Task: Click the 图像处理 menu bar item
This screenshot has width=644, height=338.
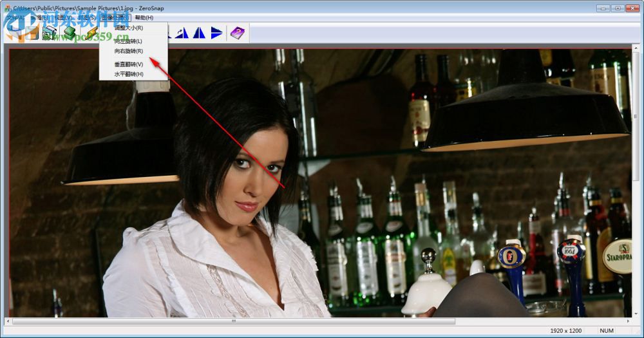Action: (x=115, y=17)
